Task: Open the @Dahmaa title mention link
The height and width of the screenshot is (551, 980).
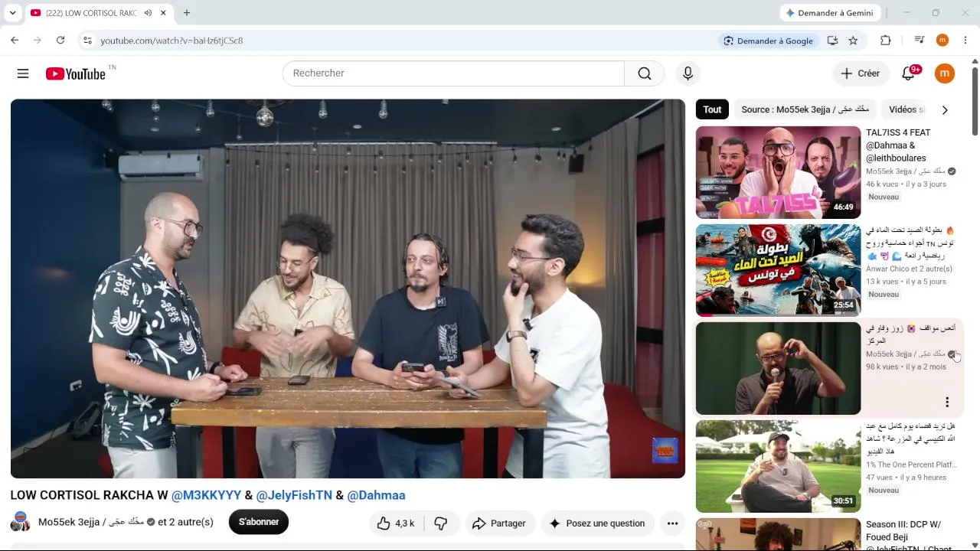Action: coord(376,495)
